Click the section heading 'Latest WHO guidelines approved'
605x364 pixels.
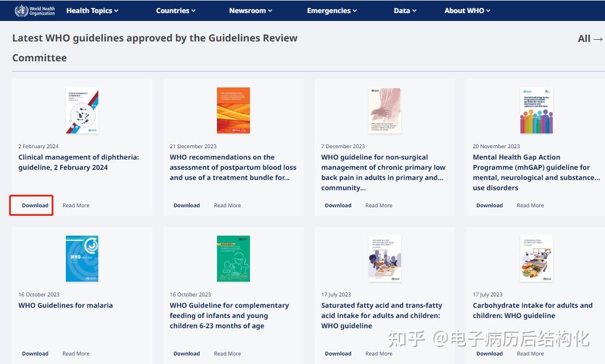click(x=155, y=48)
